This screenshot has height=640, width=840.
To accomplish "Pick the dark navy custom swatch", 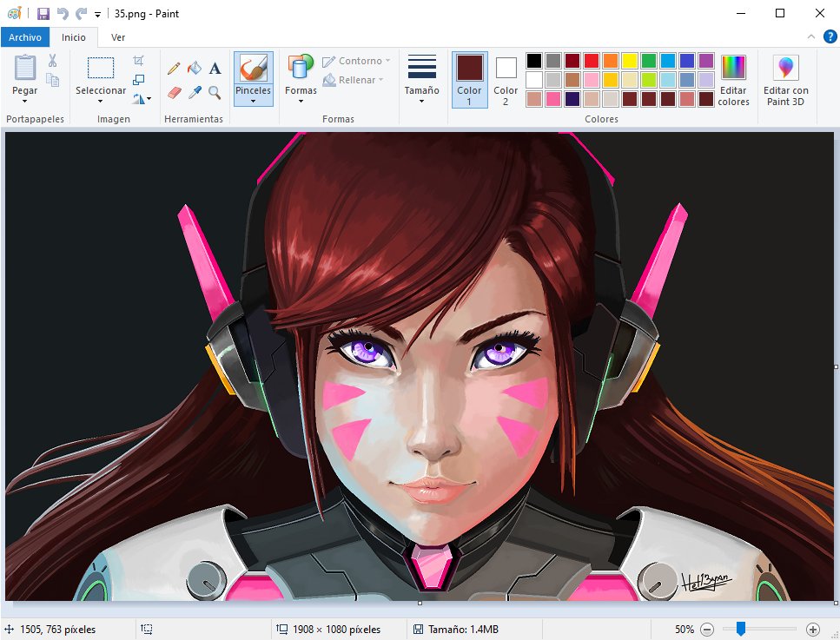I will click(x=572, y=99).
